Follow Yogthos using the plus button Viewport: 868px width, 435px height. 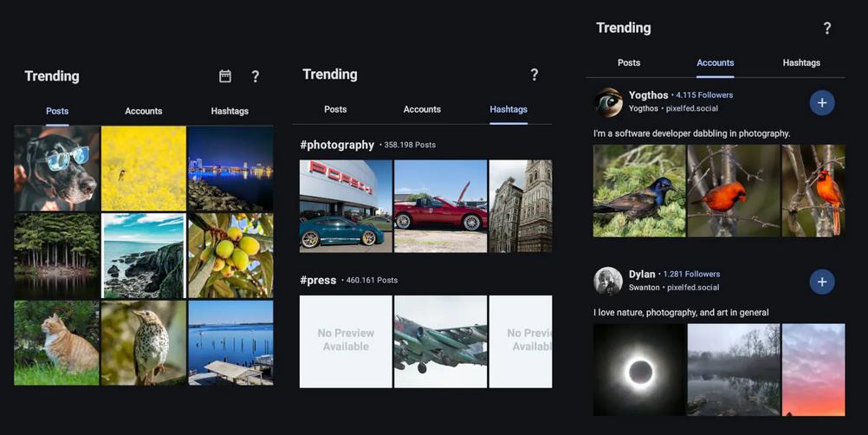(821, 103)
